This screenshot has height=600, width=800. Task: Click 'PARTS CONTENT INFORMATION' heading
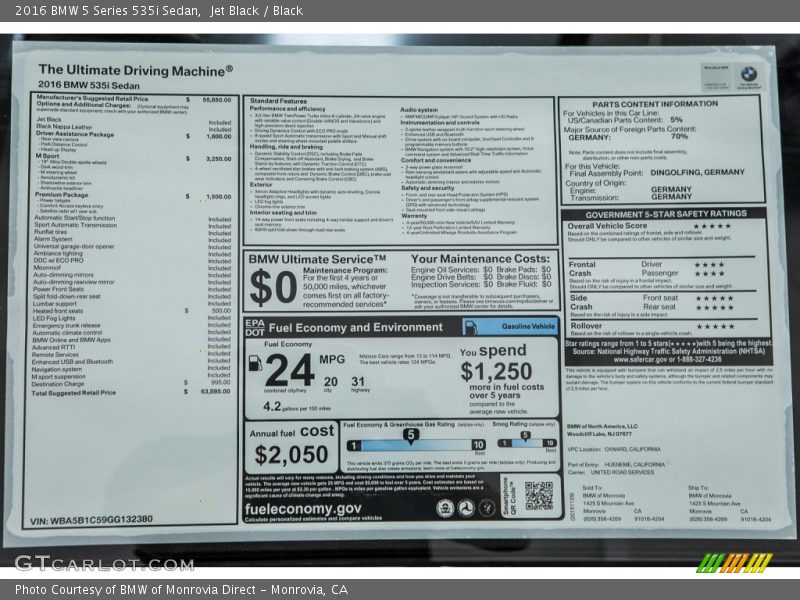click(x=655, y=104)
